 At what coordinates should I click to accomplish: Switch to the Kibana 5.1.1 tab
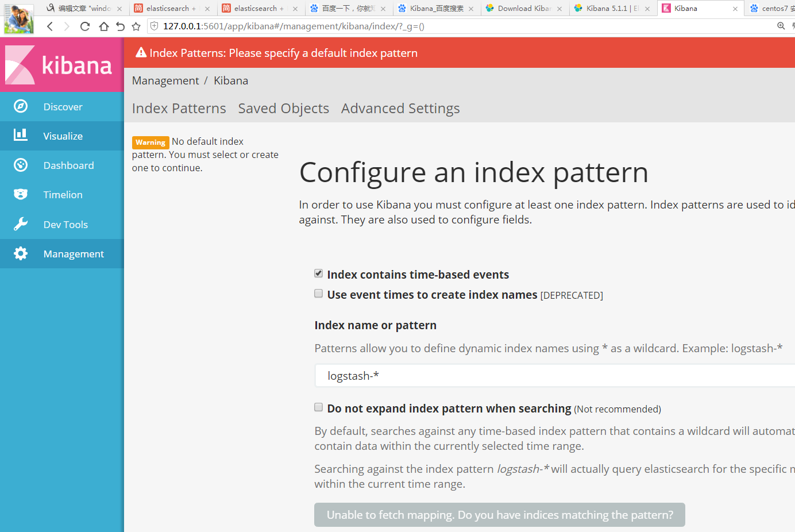point(612,9)
